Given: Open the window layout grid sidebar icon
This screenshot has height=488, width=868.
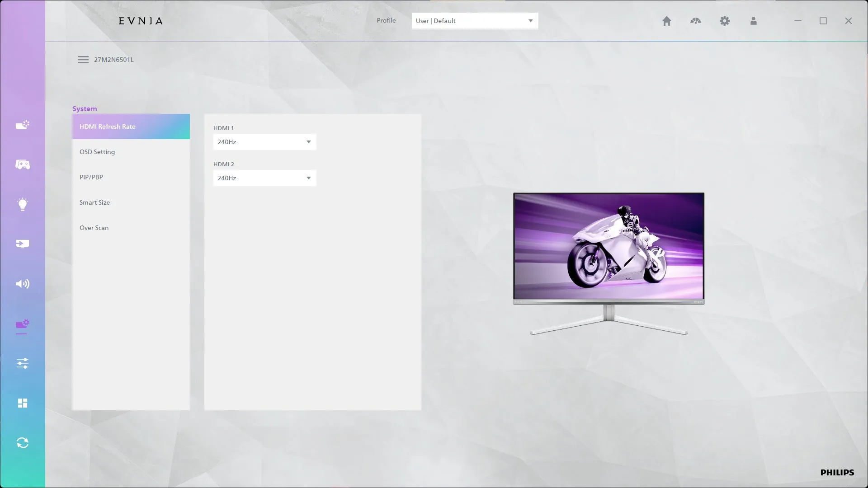Looking at the screenshot, I should (x=23, y=403).
